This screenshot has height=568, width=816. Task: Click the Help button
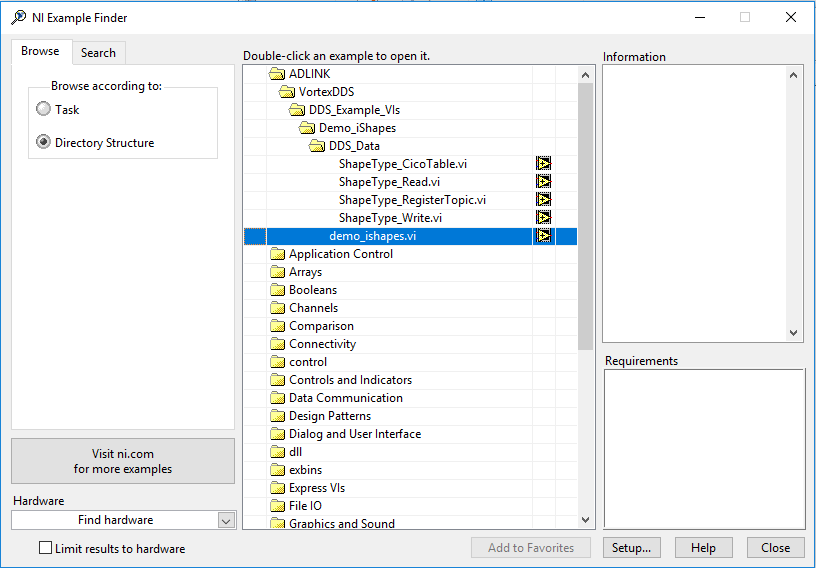(704, 548)
